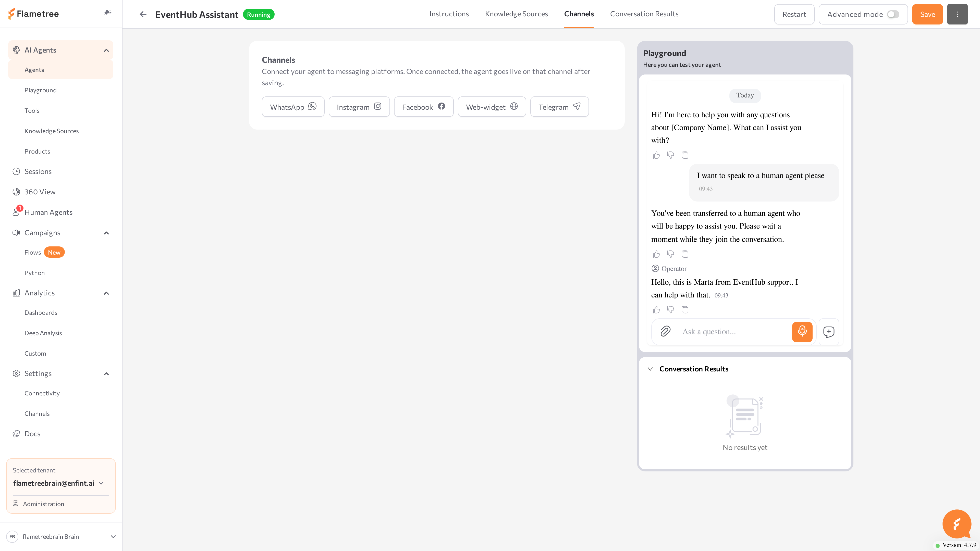Collapse the Settings section
Image resolution: width=980 pixels, height=551 pixels.
(106, 374)
